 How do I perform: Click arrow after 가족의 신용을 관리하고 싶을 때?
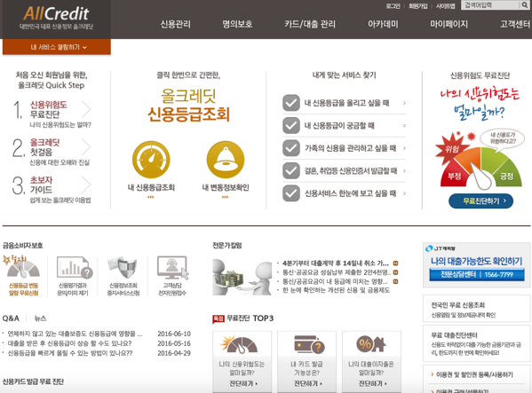404,148
